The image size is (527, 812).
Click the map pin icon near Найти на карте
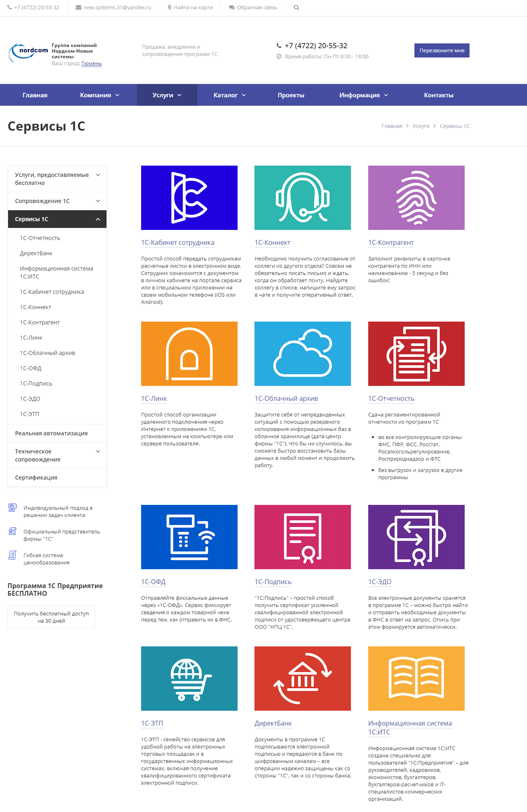[x=170, y=7]
